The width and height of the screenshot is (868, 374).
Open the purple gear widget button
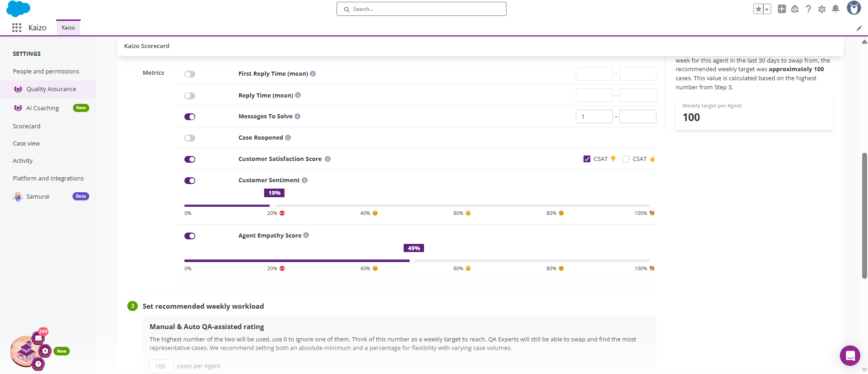click(45, 351)
